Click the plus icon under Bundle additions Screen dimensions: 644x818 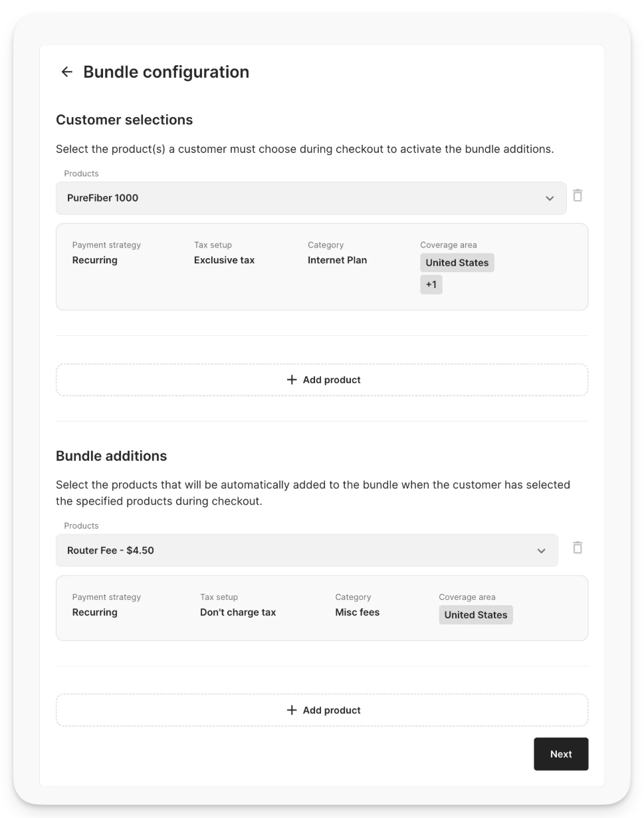(291, 710)
